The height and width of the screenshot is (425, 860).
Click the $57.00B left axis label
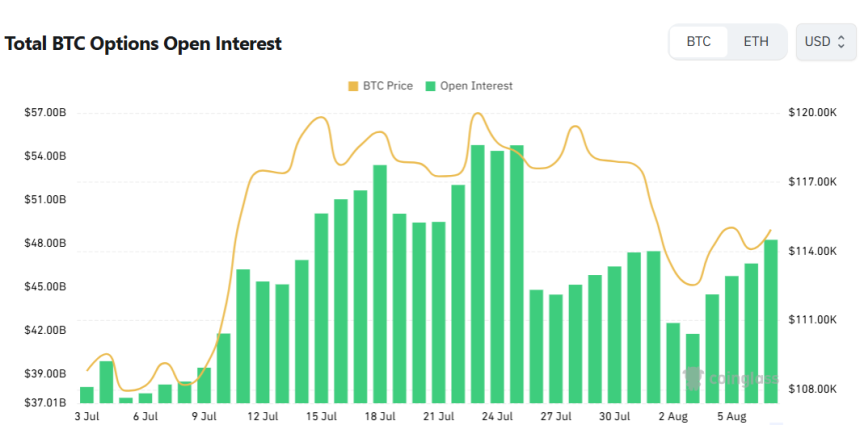coord(46,113)
